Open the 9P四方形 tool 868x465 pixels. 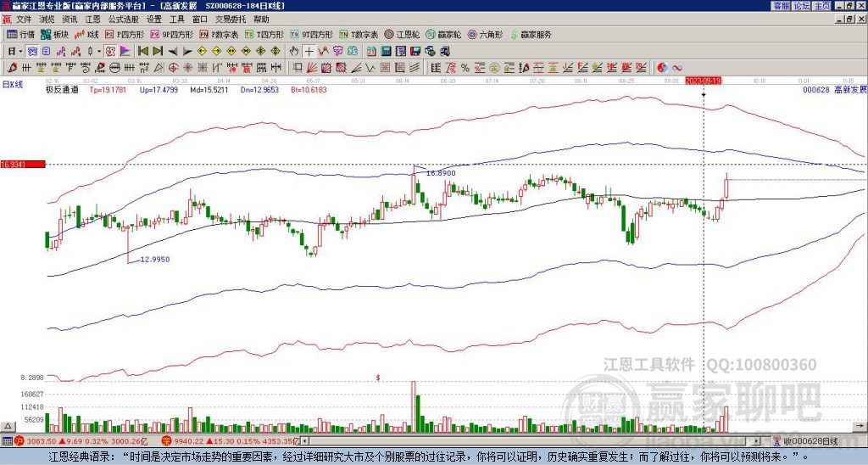(x=172, y=34)
